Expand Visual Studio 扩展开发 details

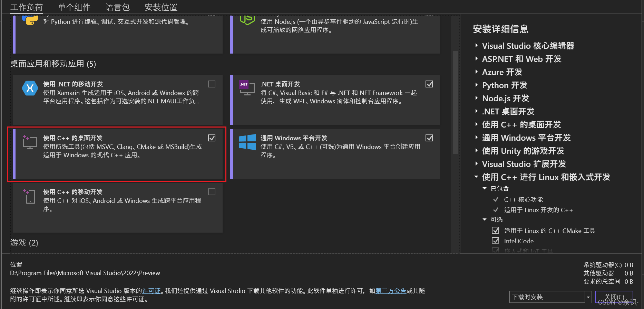pyautogui.click(x=476, y=163)
